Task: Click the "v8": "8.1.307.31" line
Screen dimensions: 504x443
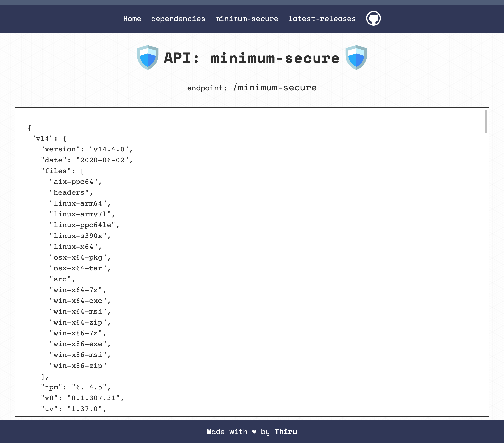Action: click(82, 398)
